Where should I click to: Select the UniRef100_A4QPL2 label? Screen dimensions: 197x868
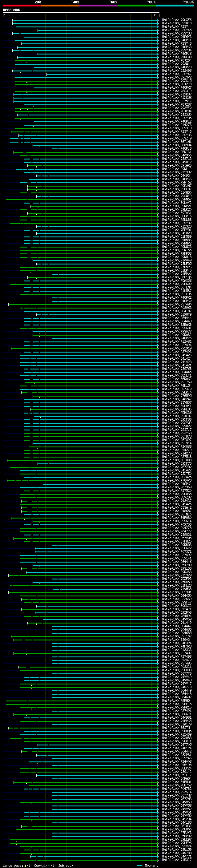(177, 121)
